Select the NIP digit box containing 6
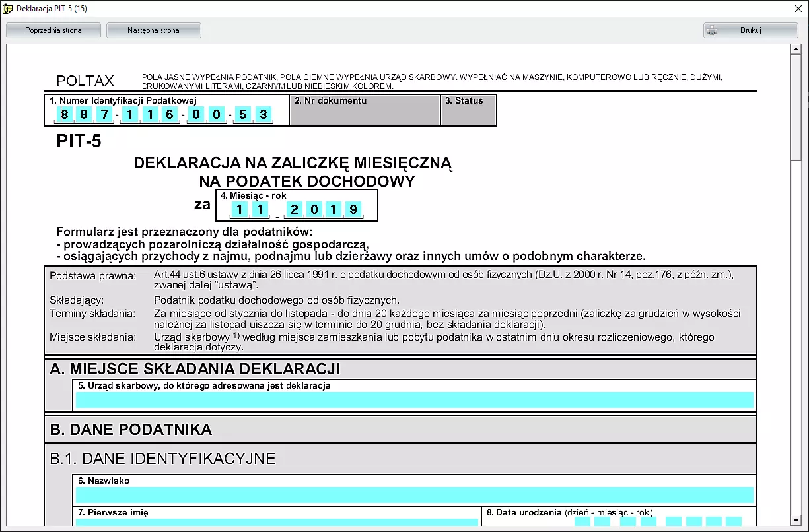809x532 pixels. point(170,115)
